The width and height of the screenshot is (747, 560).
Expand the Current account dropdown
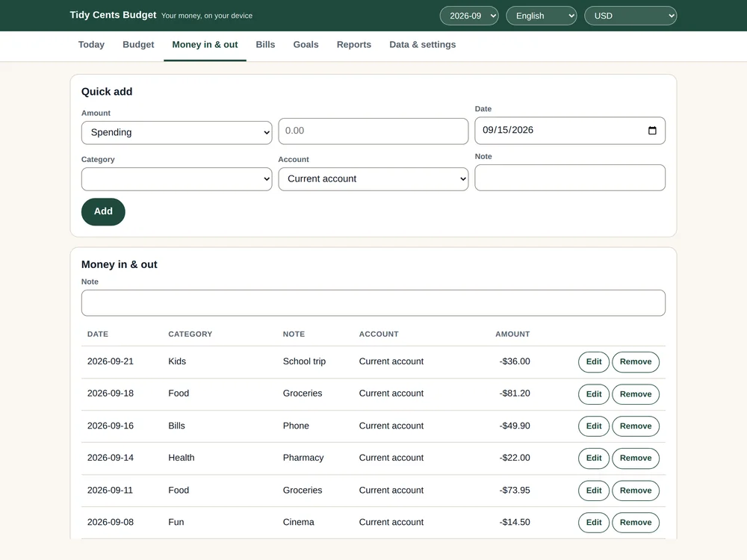[373, 179]
